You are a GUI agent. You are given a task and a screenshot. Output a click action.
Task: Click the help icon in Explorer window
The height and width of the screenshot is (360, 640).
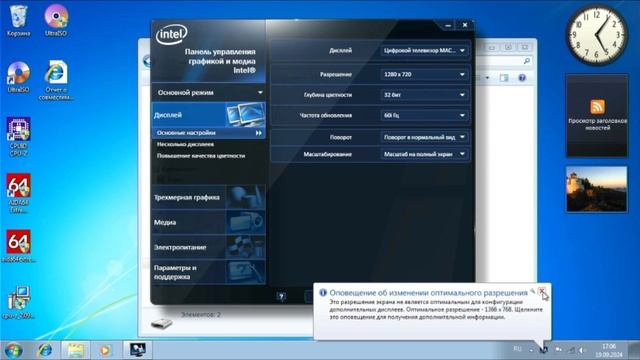[x=522, y=78]
